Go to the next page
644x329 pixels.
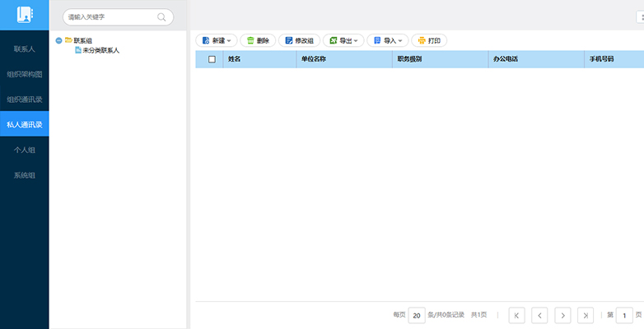tap(562, 315)
